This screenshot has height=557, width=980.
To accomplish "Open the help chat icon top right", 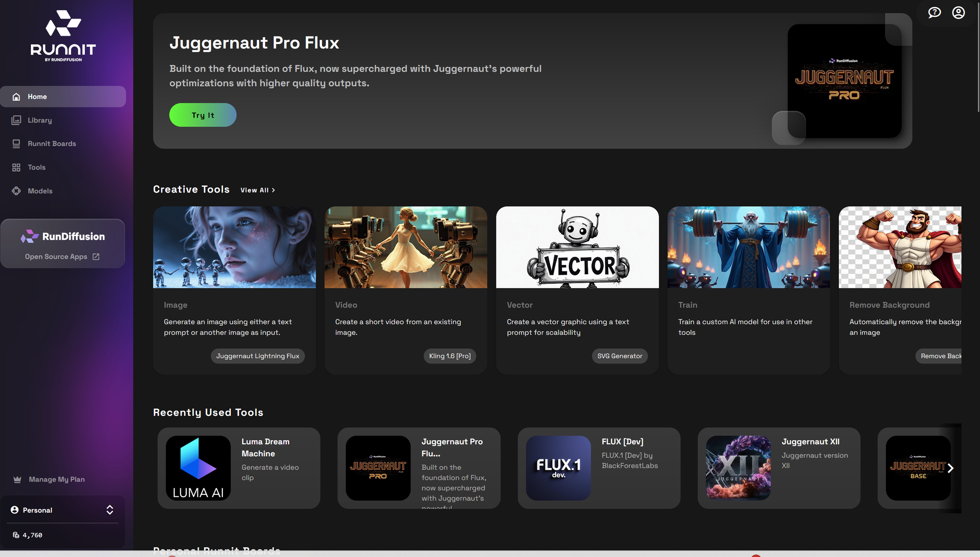I will [934, 12].
